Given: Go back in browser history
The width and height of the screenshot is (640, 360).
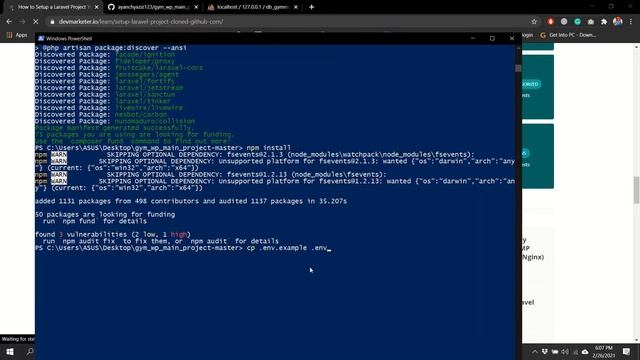Looking at the screenshot, I should coord(9,22).
